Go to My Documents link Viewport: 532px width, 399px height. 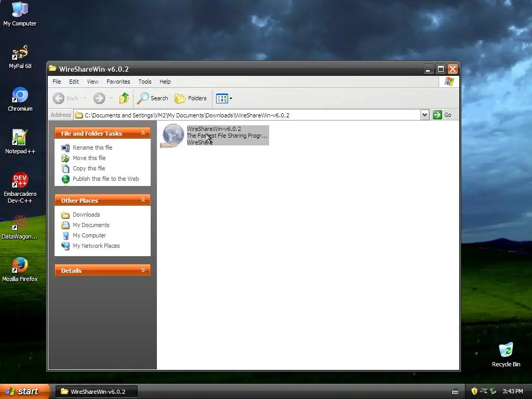[x=85, y=225]
